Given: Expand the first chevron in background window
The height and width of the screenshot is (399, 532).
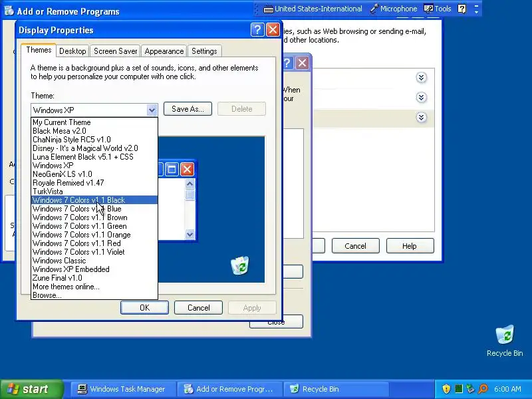Looking at the screenshot, I should click(421, 78).
